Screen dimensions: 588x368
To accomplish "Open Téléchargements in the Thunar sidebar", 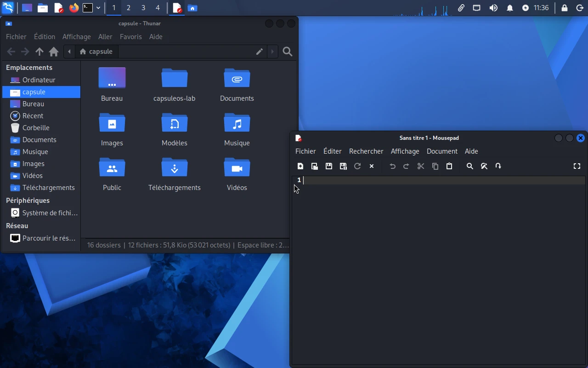I will (41, 188).
